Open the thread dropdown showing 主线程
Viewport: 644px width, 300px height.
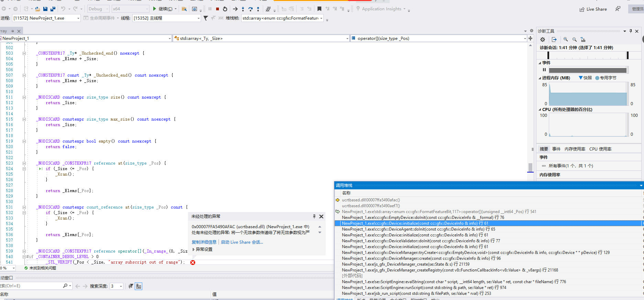point(166,18)
